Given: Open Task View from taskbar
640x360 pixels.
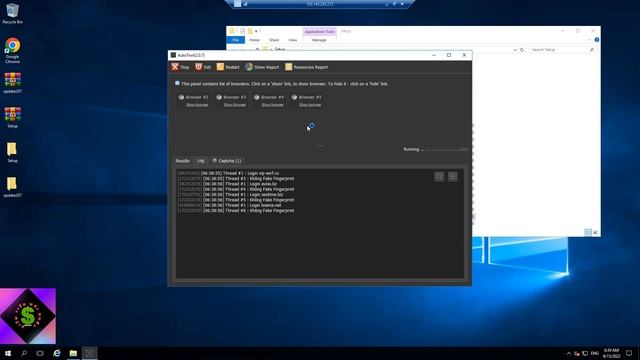Looking at the screenshot, I should 40,353.
